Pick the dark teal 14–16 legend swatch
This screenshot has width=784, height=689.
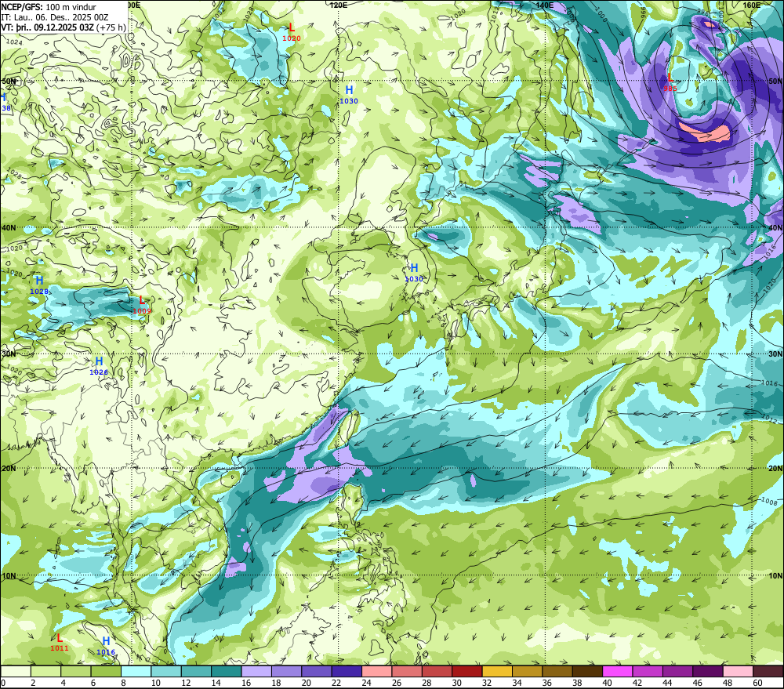tap(226, 672)
